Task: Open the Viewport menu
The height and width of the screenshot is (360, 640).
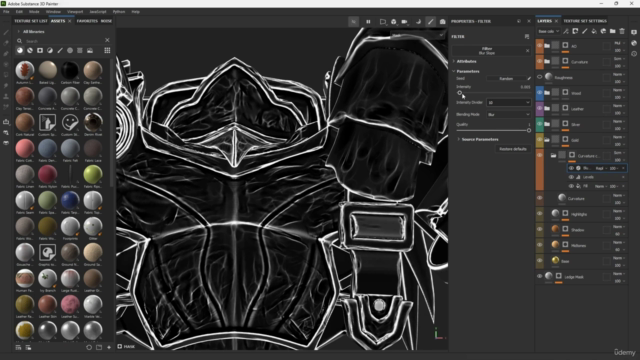Action: [75, 12]
